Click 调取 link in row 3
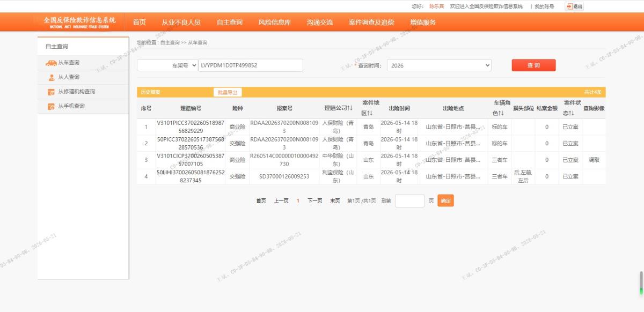The width and height of the screenshot is (644, 312). (x=594, y=160)
